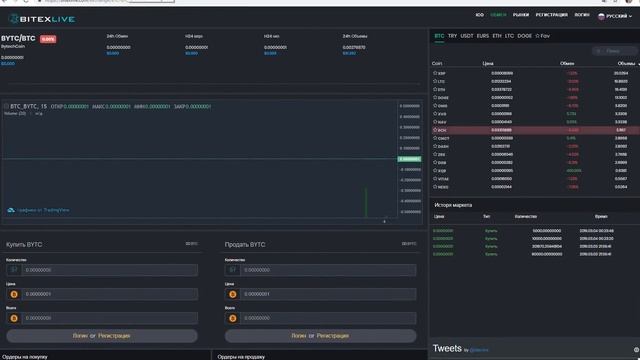The width and height of the screenshot is (640, 360).
Task: Click Bitcoin icon in sell total field
Action: point(233,318)
